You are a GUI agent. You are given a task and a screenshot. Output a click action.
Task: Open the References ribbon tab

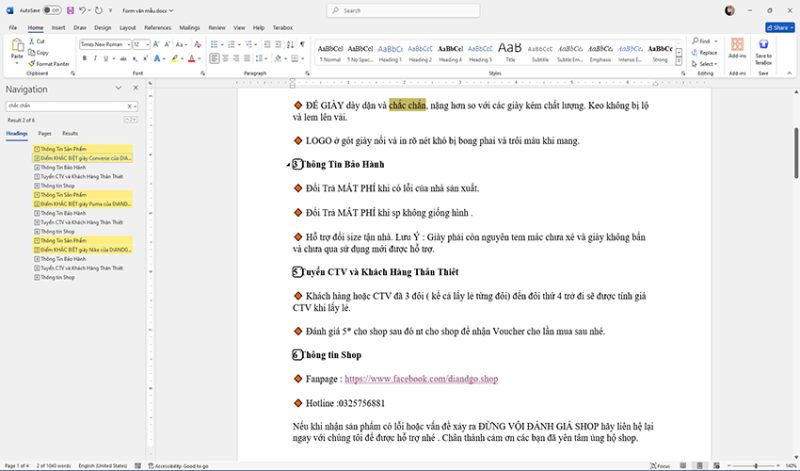pos(157,28)
